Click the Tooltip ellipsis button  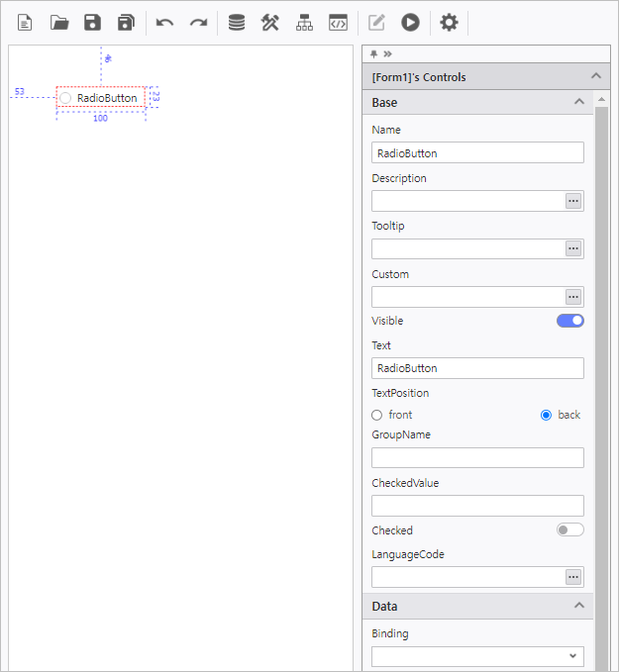click(x=573, y=248)
